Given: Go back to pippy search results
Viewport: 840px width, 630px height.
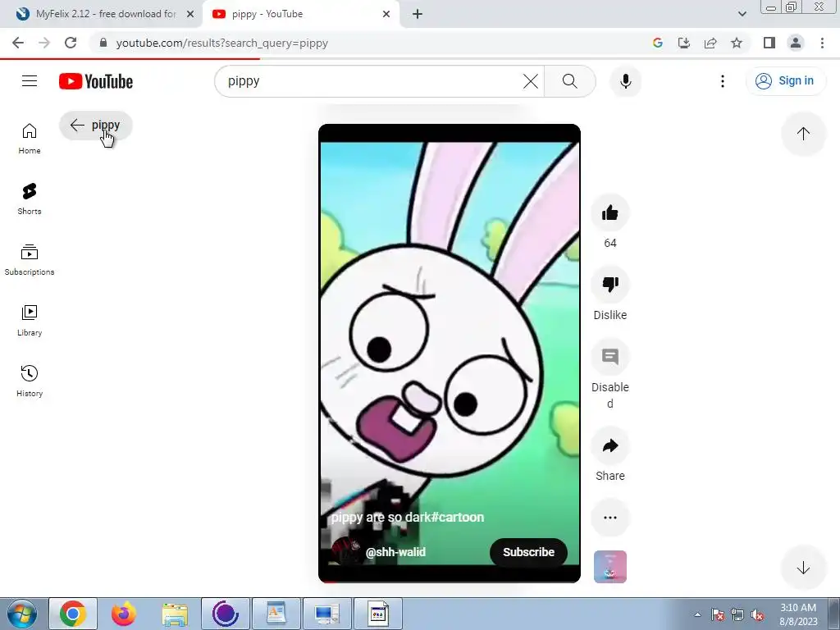Looking at the screenshot, I should (95, 126).
